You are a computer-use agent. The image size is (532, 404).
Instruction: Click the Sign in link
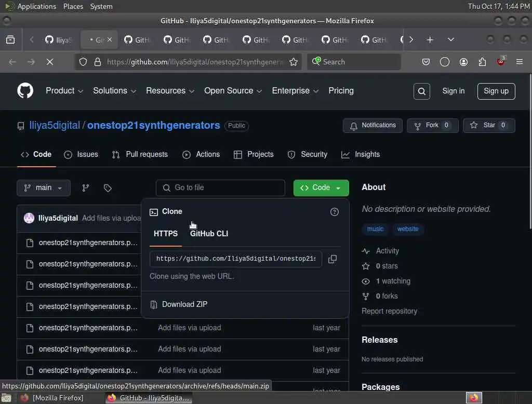pyautogui.click(x=453, y=91)
